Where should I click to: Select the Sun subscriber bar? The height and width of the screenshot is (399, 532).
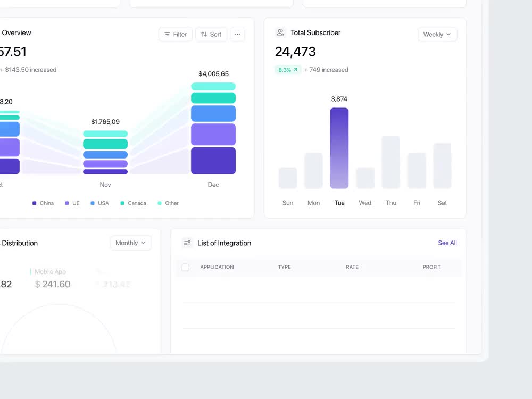[x=288, y=178]
